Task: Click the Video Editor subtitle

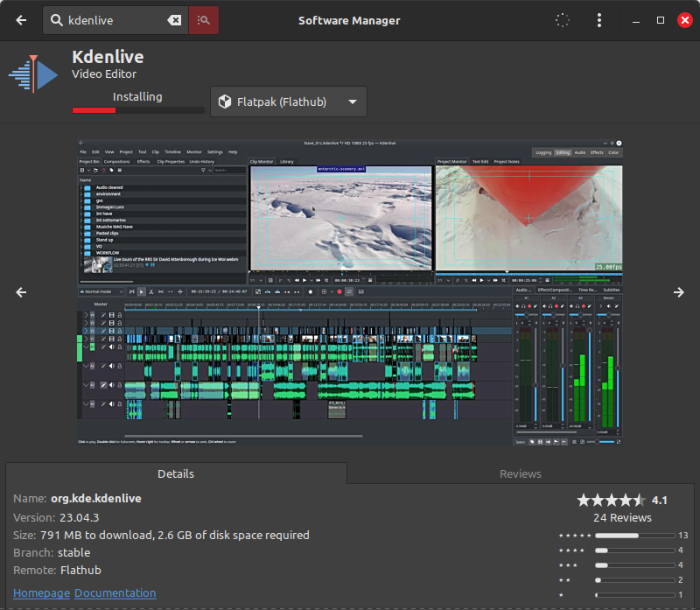Action: (x=104, y=74)
